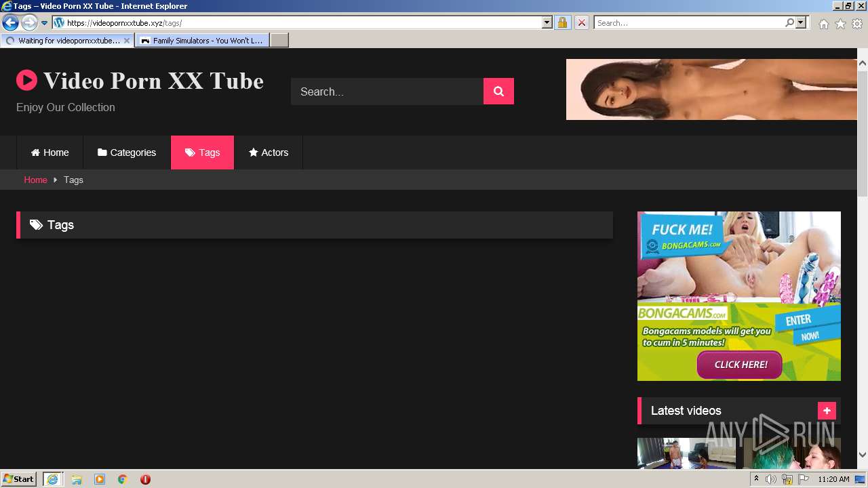This screenshot has height=488, width=868.
Task: Click the 11:20 AM taskbar clock
Action: point(833,479)
